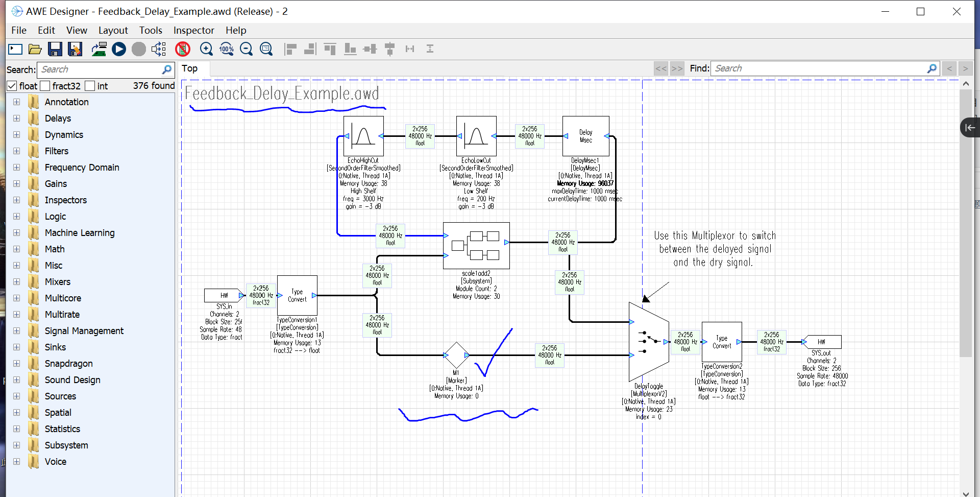Expand the Mixers module category
The width and height of the screenshot is (980, 497).
(17, 282)
